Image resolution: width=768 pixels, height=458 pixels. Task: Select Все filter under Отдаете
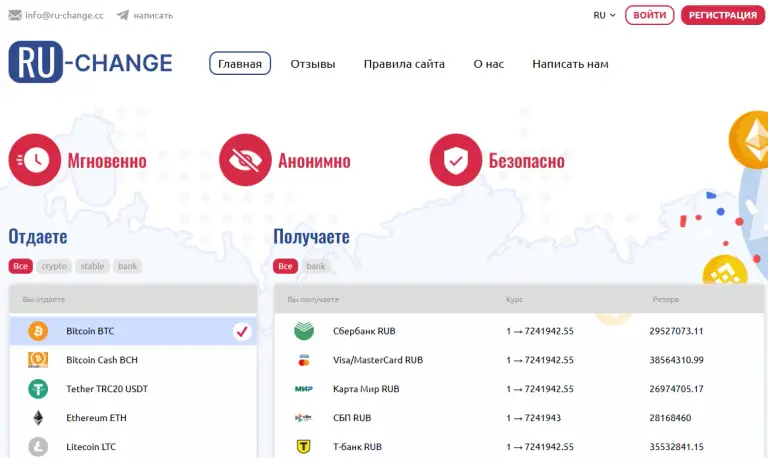tap(21, 266)
